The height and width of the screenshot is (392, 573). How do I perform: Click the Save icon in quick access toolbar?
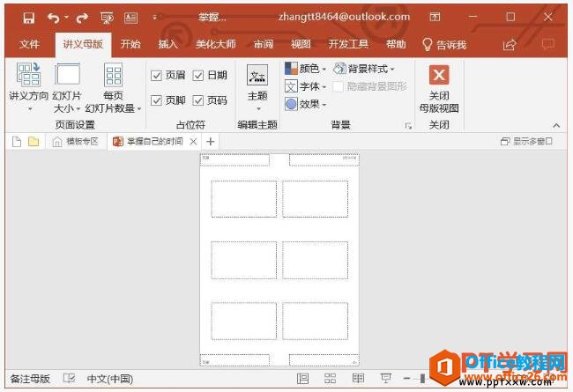tap(28, 17)
